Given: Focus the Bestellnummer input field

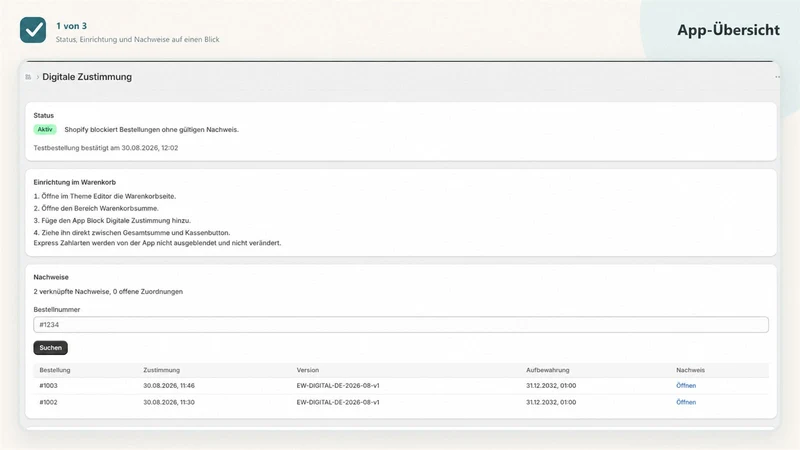Looking at the screenshot, I should pos(401,324).
